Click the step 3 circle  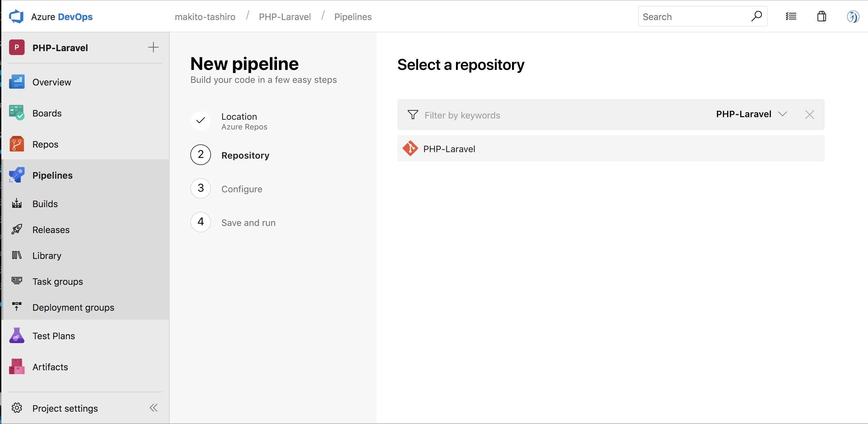click(x=200, y=188)
